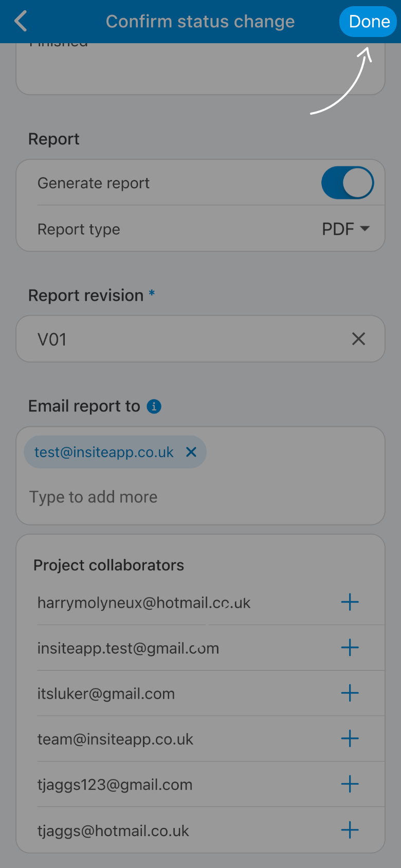Click the PDF dropdown arrow
Screen dimensions: 401x868
(365, 228)
